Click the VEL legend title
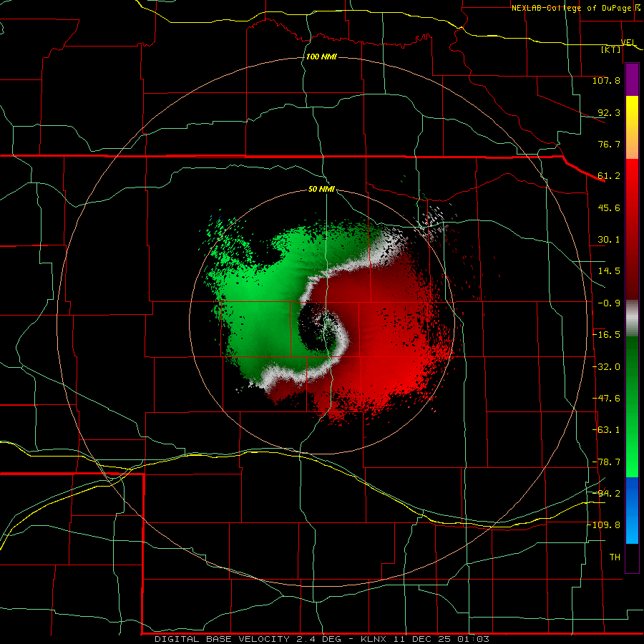Screen dimensions: 644x644 tap(628, 43)
